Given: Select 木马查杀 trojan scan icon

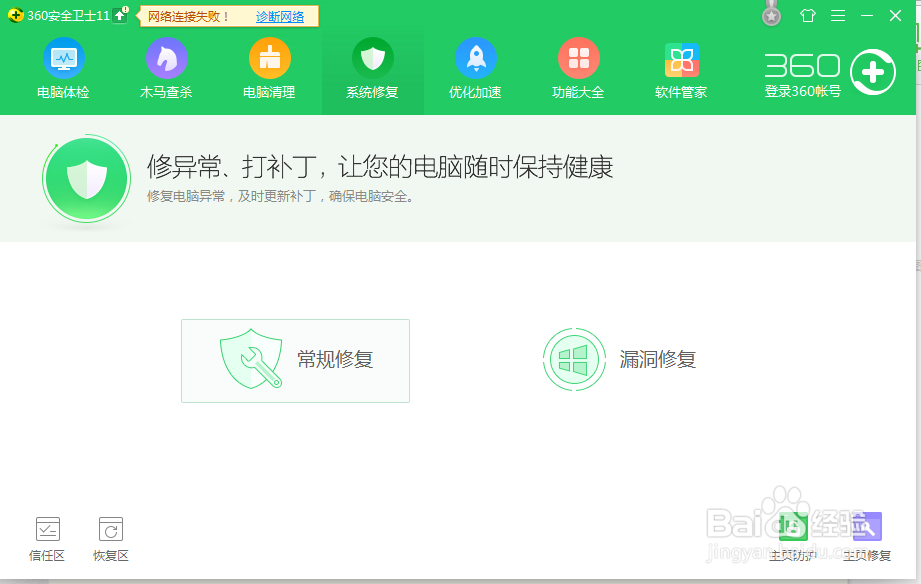Looking at the screenshot, I should tap(166, 68).
